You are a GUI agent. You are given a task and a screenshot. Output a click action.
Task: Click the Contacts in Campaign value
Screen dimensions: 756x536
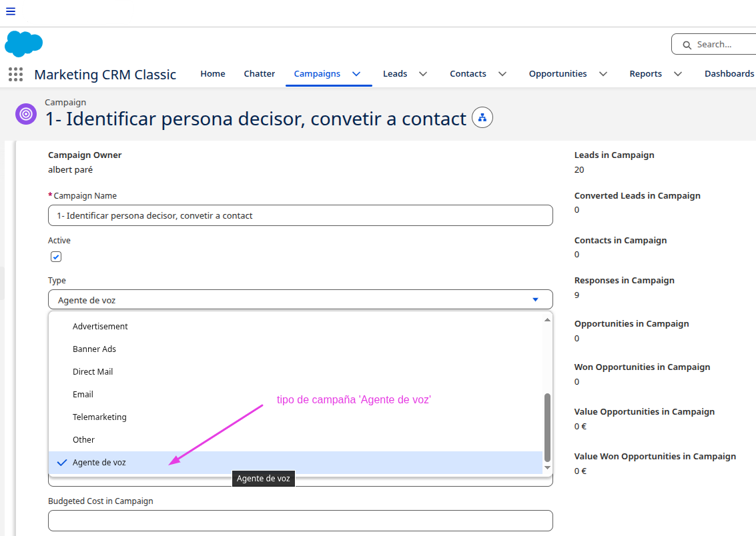pos(577,254)
